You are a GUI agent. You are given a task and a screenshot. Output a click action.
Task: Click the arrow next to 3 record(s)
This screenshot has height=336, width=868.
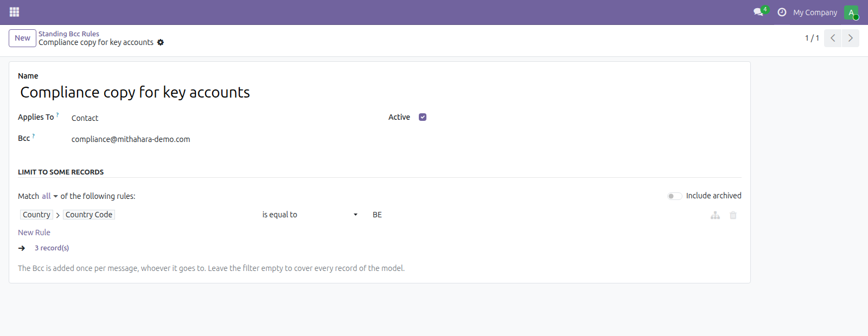click(22, 248)
